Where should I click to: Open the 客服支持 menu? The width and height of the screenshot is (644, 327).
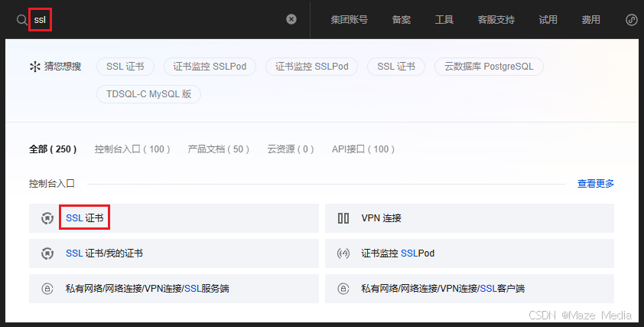(x=496, y=20)
